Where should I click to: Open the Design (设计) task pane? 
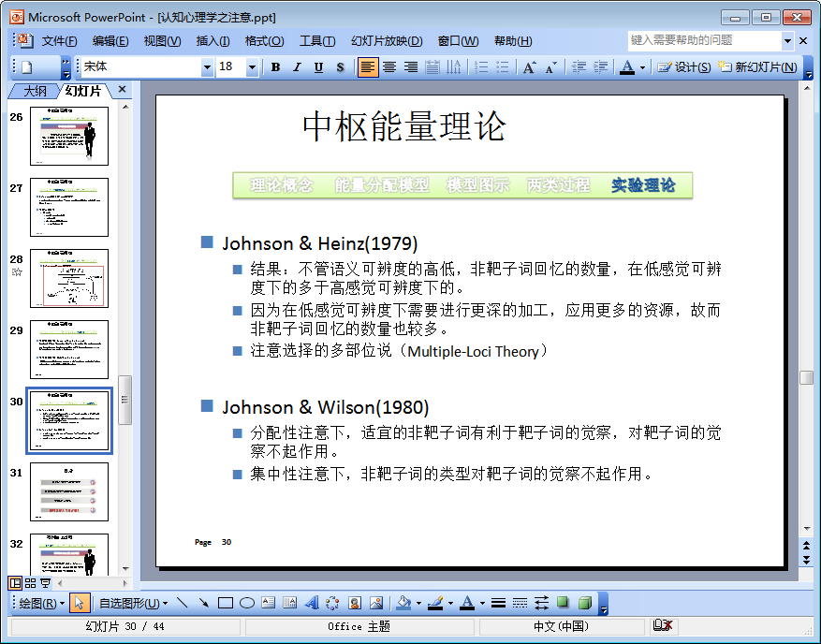pyautogui.click(x=683, y=67)
